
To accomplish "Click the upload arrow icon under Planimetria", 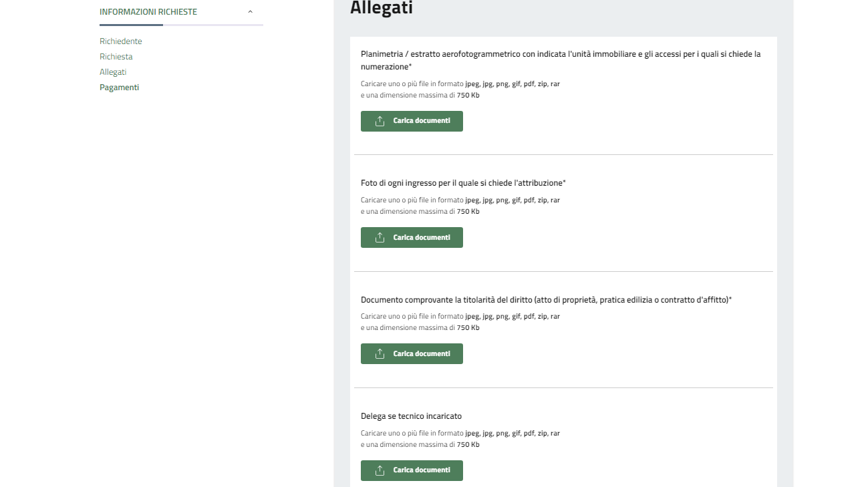I will tap(380, 121).
